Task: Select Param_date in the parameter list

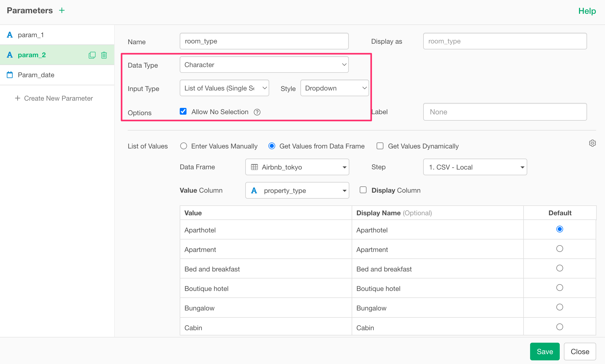Action: point(36,75)
